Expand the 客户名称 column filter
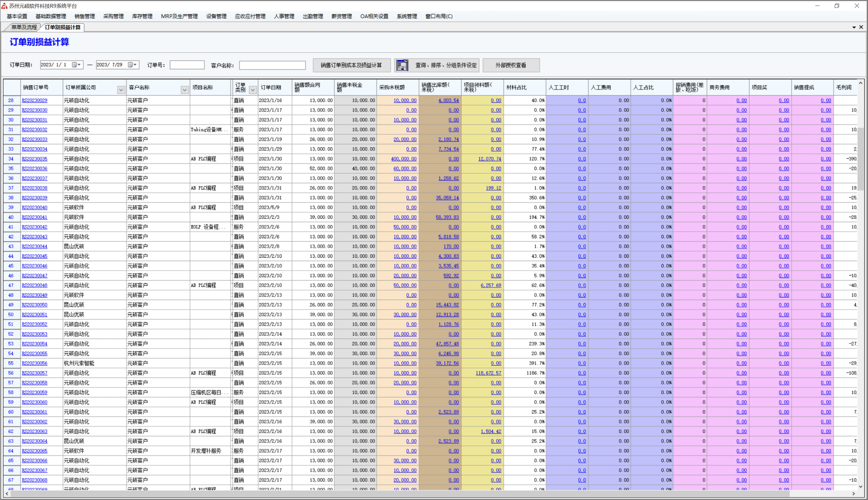Image resolution: width=868 pixels, height=500 pixels. [184, 90]
